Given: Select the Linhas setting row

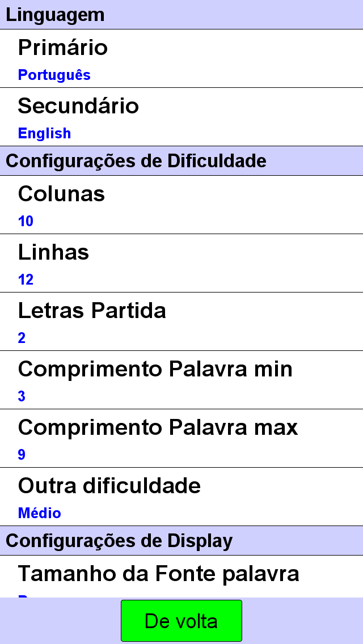Looking at the screenshot, I should coord(181,263).
